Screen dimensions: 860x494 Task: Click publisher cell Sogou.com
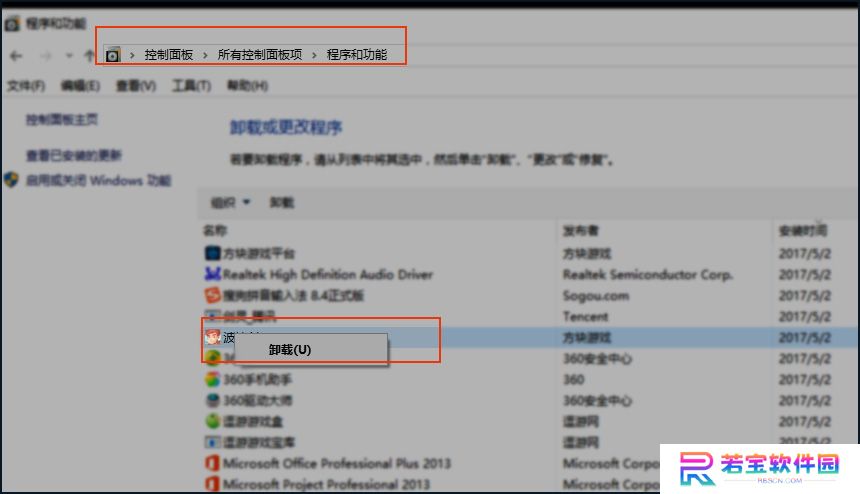(596, 296)
